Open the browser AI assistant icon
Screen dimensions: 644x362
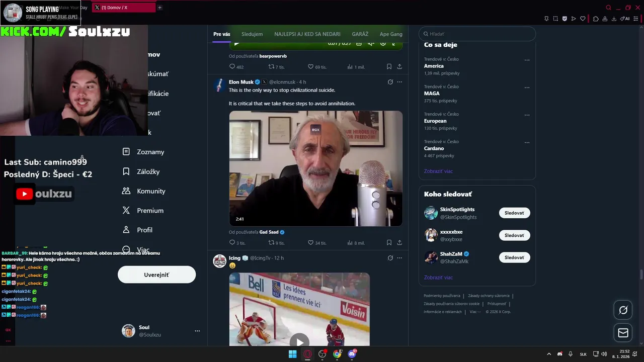pyautogui.click(x=625, y=19)
